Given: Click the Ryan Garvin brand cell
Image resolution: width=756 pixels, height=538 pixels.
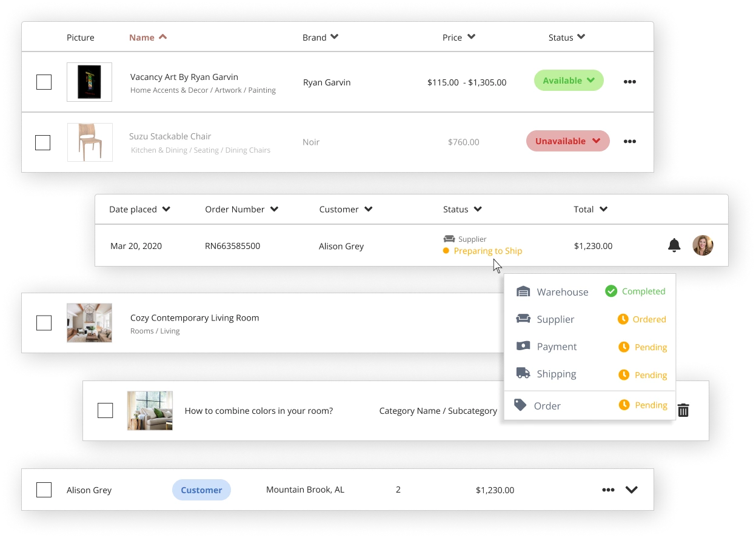Looking at the screenshot, I should pos(327,82).
